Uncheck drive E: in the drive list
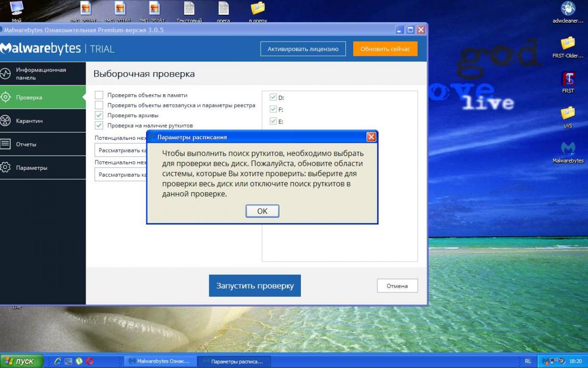The image size is (588, 368). click(273, 121)
